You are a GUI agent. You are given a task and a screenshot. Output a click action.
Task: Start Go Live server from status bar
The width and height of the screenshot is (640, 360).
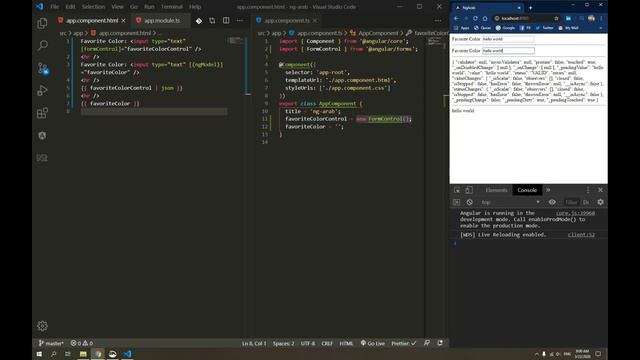(373, 343)
